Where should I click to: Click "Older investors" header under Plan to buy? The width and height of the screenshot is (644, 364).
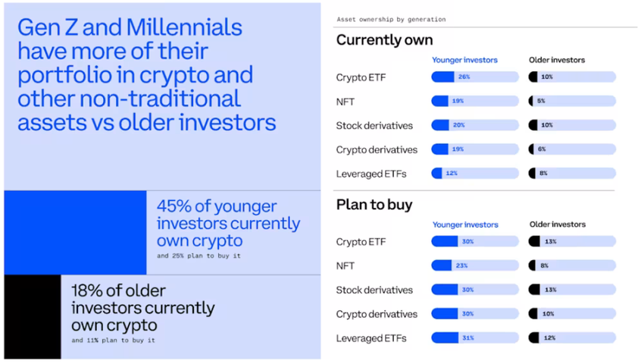558,224
